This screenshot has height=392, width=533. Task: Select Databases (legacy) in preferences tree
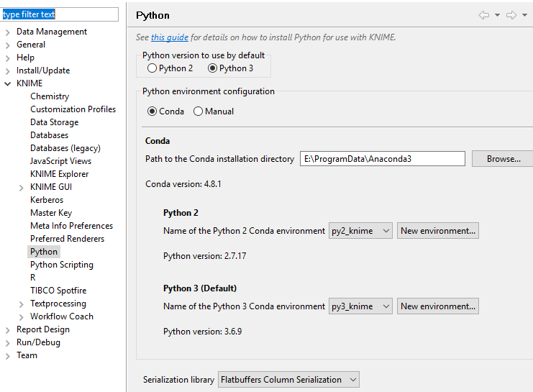tap(65, 148)
